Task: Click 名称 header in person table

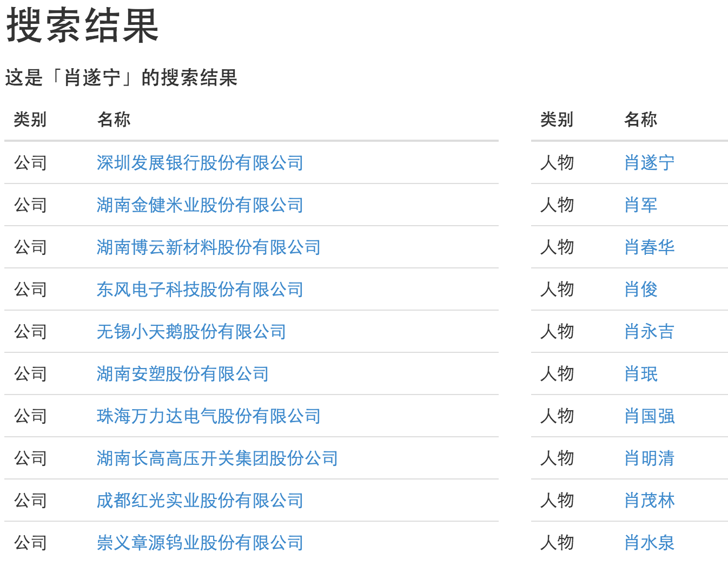Action: [640, 120]
